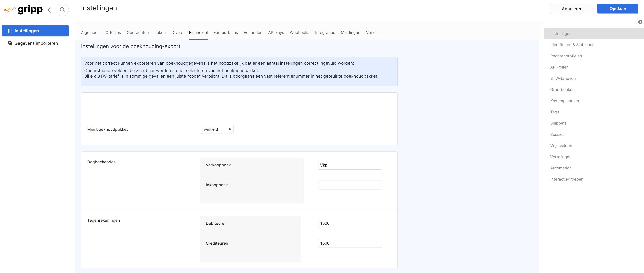Viewport: 644px width, 273px height.
Task: Collapse the right panel with the arrow icon
Action: [x=640, y=22]
